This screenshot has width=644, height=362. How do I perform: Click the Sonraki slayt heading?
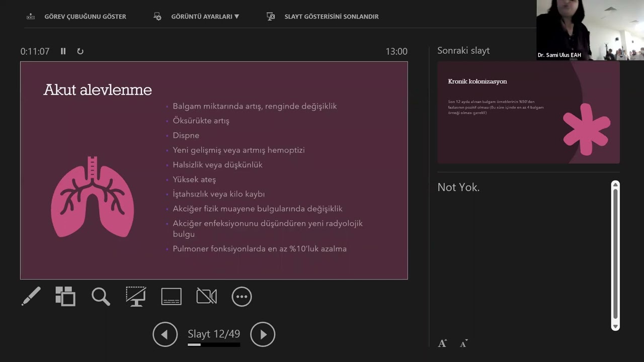463,50
